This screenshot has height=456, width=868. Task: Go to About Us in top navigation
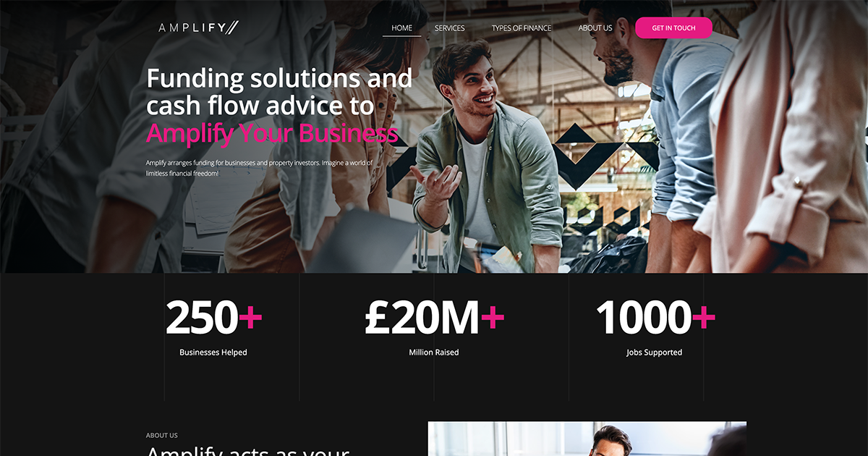point(595,28)
